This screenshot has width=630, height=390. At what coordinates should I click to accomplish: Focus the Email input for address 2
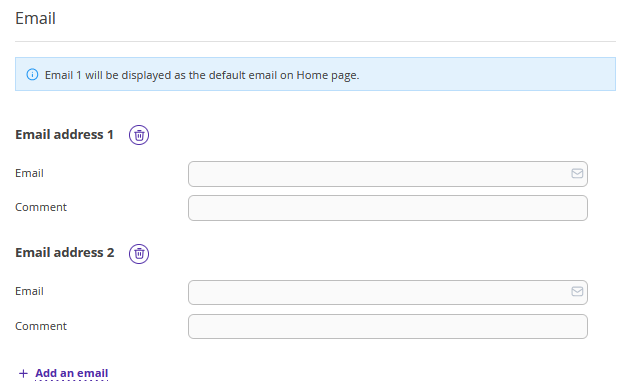pos(388,292)
